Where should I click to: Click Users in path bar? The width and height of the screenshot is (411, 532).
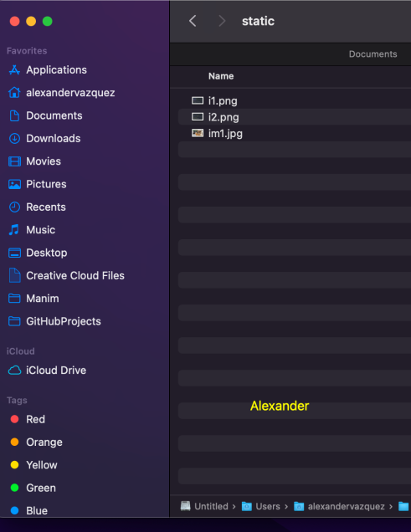click(x=261, y=507)
